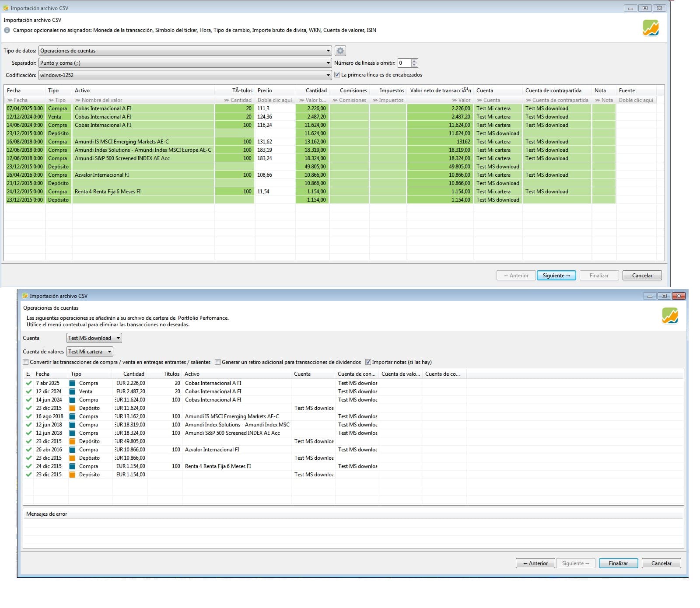Select EUR 2.487,20 amount in lower table

[130, 391]
